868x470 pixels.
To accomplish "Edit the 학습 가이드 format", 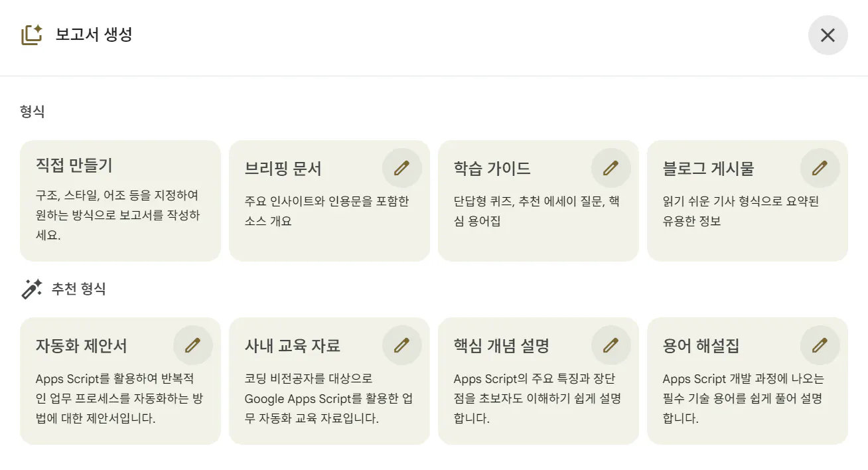I will [611, 168].
